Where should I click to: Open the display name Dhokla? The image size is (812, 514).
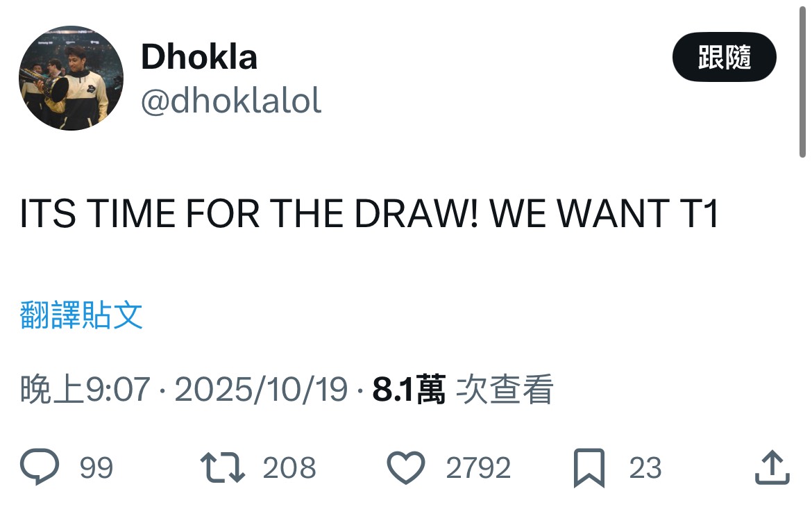pyautogui.click(x=199, y=57)
